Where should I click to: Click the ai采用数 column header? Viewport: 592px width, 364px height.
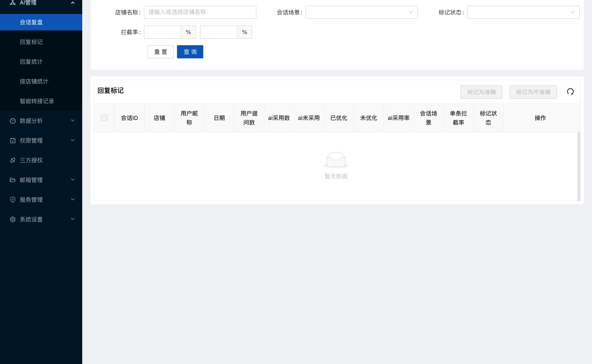279,118
